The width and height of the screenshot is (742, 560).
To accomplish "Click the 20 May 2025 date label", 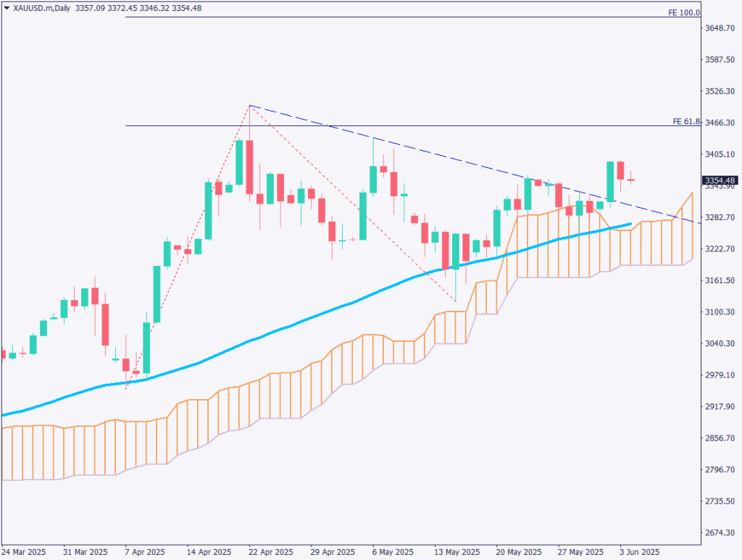I will tap(518, 551).
